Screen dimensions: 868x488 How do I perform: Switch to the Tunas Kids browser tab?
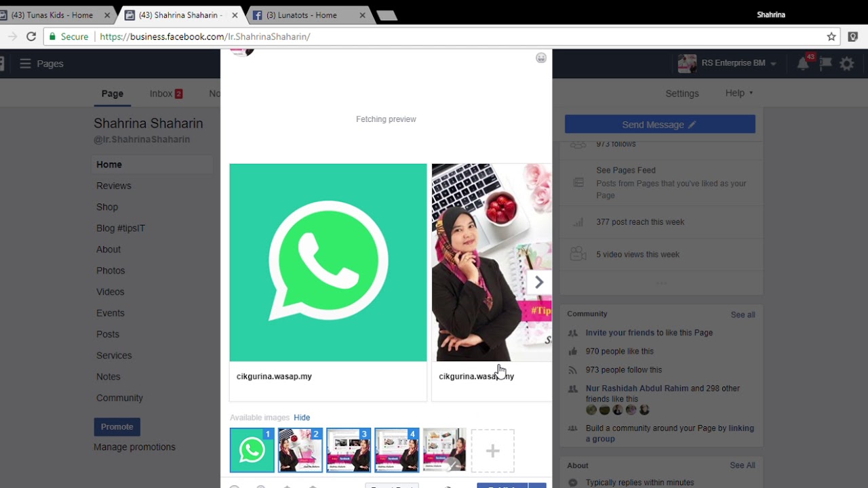click(x=52, y=15)
